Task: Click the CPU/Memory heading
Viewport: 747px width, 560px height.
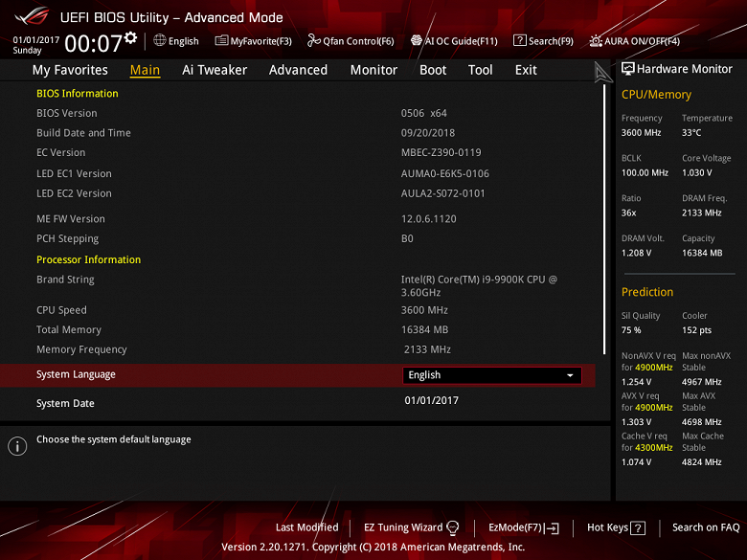Action: (656, 95)
